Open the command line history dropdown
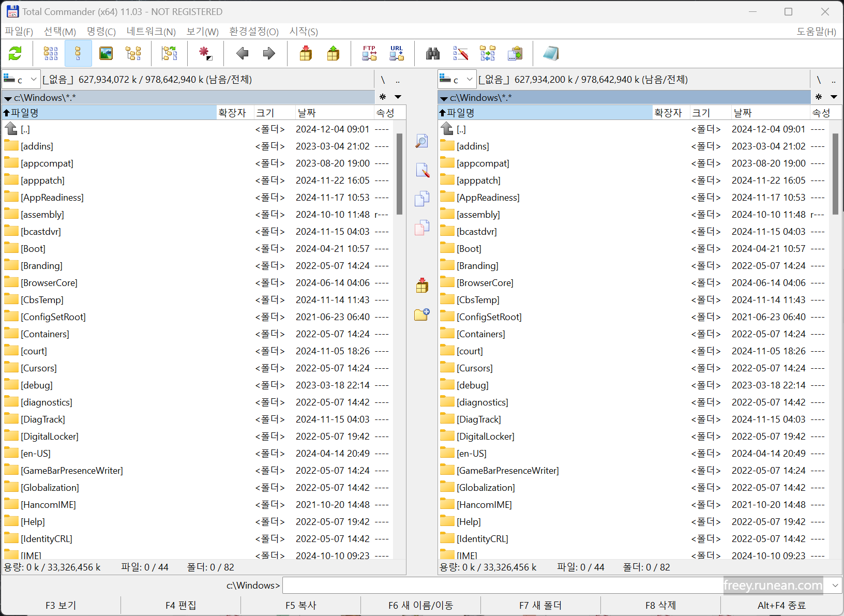 click(x=835, y=585)
